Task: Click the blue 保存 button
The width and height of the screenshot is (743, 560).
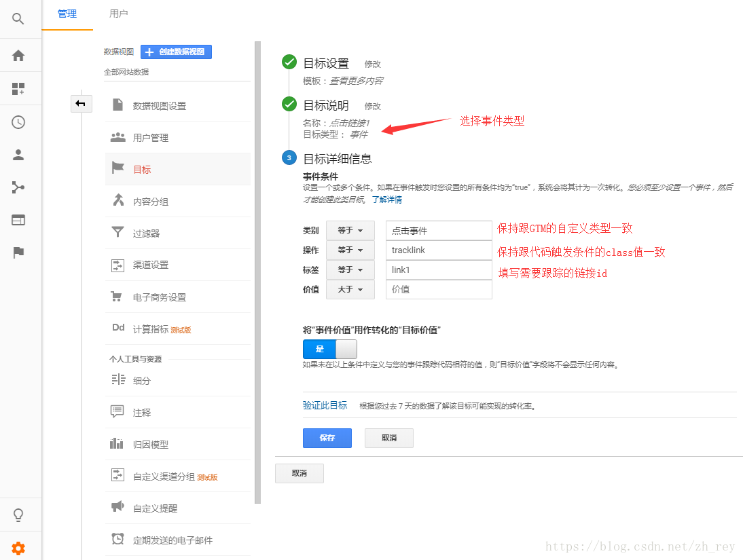Action: (327, 438)
